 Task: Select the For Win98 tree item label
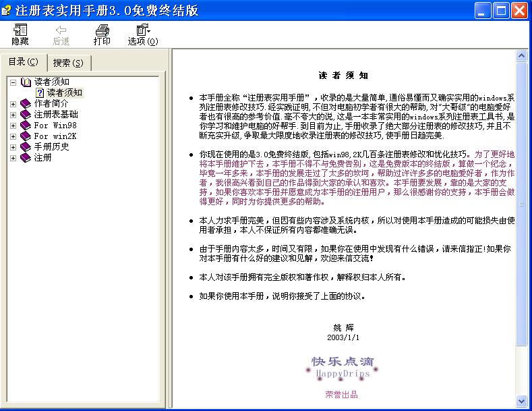point(55,126)
